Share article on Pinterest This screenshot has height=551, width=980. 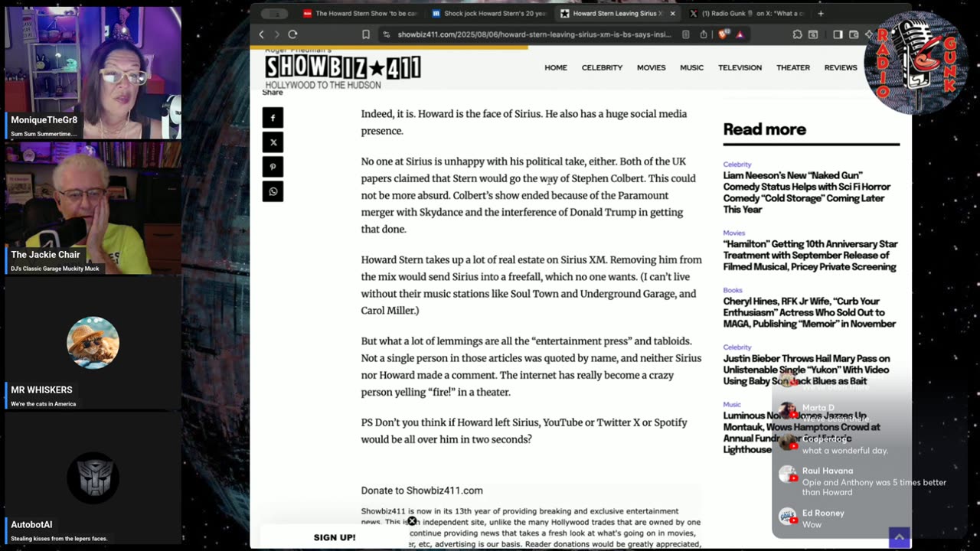click(273, 167)
